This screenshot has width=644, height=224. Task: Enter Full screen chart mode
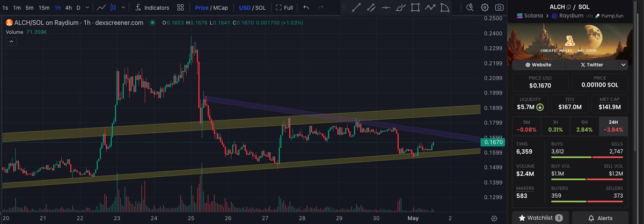click(x=284, y=8)
